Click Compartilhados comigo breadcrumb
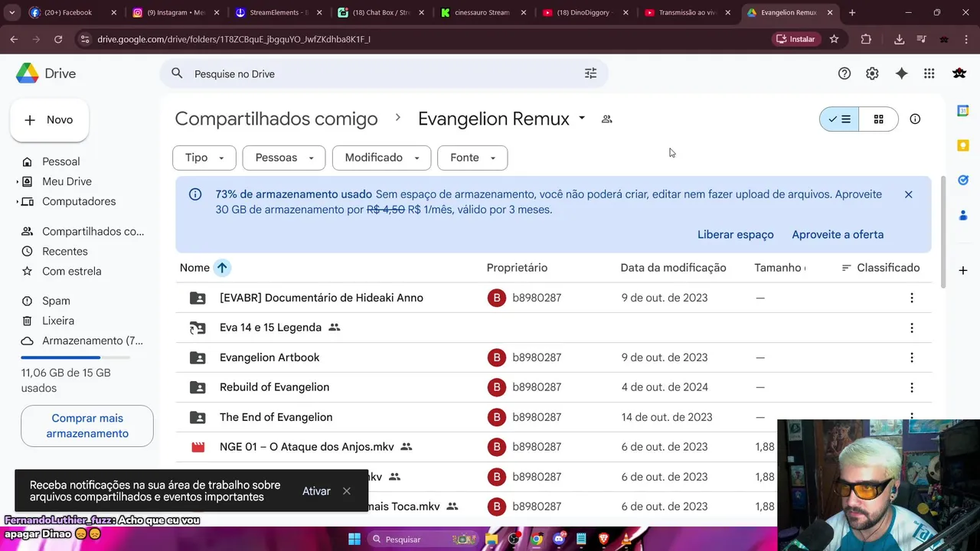The height and width of the screenshot is (551, 980). click(276, 119)
